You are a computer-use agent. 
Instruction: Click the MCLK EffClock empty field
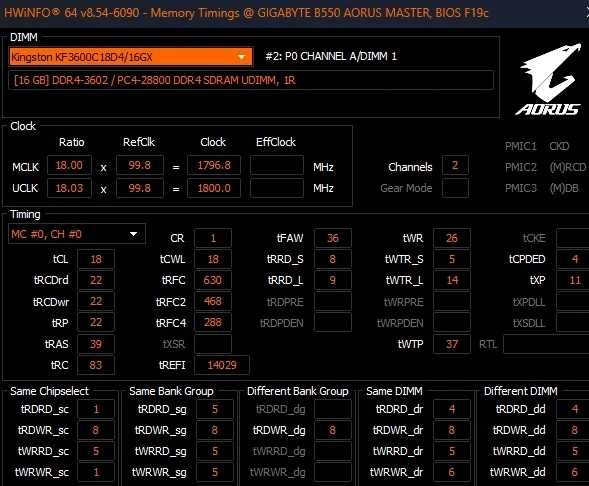(x=277, y=166)
